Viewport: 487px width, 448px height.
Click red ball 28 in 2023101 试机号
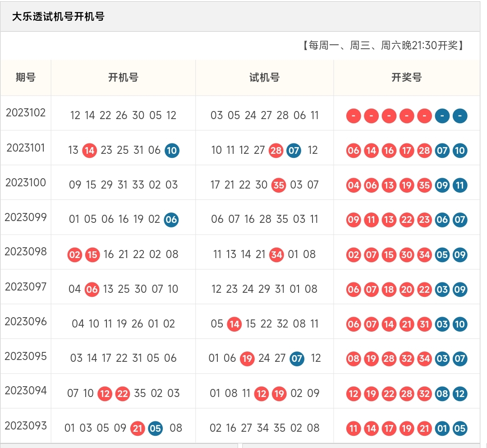(x=276, y=151)
